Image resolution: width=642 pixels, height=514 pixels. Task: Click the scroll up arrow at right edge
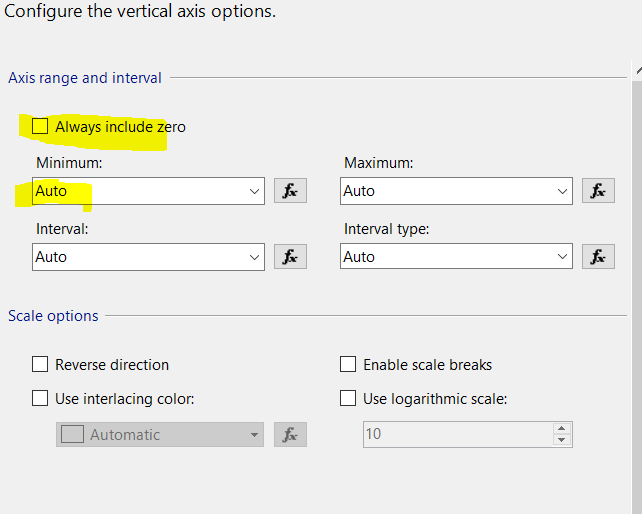click(x=637, y=72)
